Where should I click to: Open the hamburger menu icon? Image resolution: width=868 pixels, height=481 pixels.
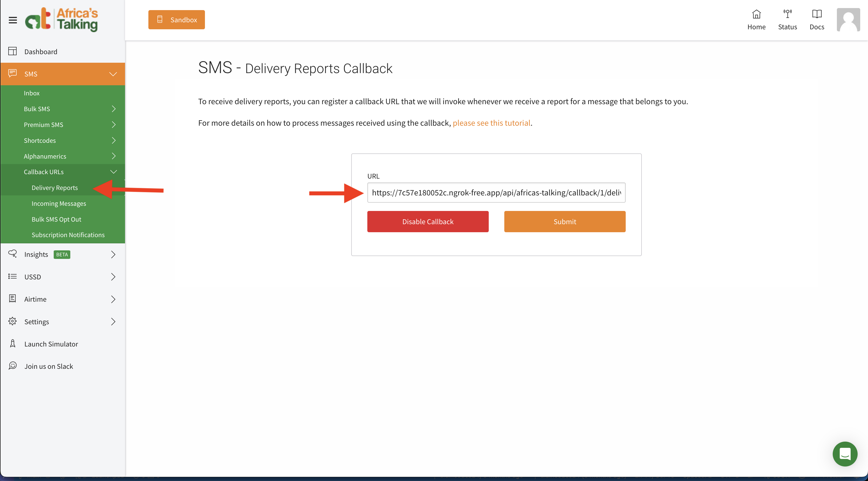(x=13, y=20)
